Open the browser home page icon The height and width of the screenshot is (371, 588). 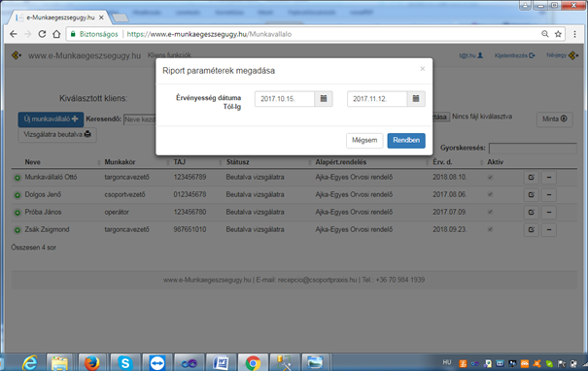[56, 34]
